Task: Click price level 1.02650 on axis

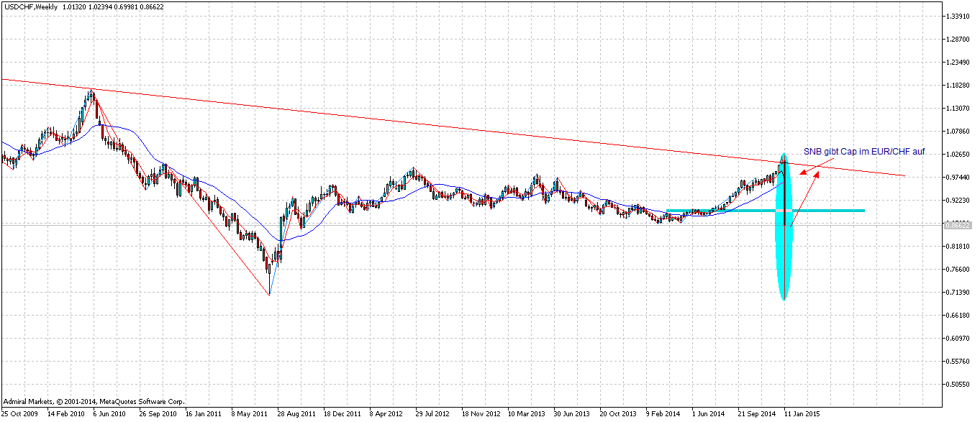Action: 956,154
